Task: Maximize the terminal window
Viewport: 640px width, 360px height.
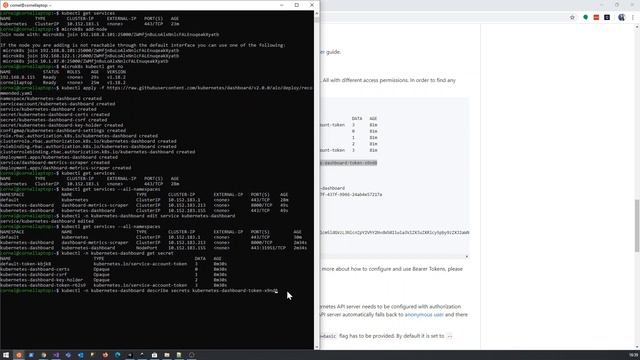Action: tap(297, 5)
